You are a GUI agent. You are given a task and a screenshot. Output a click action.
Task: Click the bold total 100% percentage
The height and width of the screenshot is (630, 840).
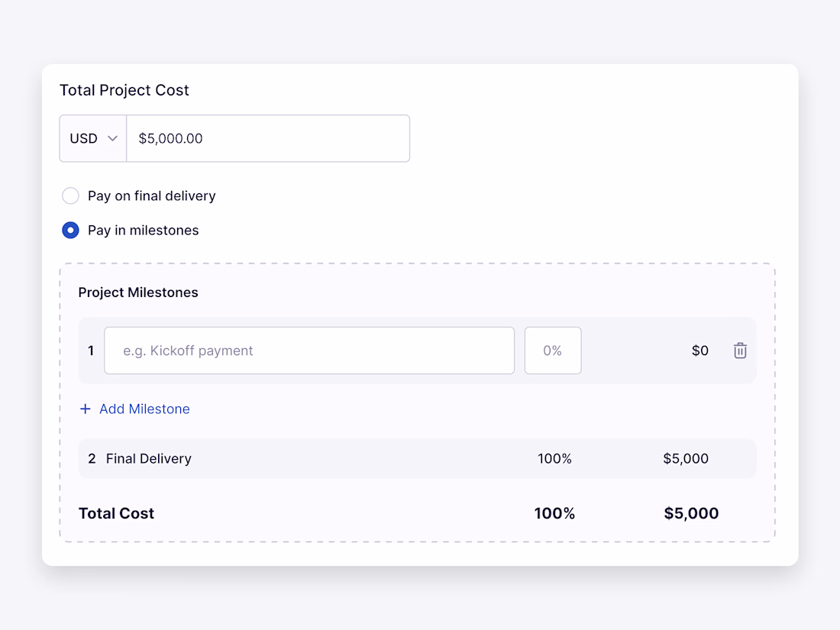[554, 513]
